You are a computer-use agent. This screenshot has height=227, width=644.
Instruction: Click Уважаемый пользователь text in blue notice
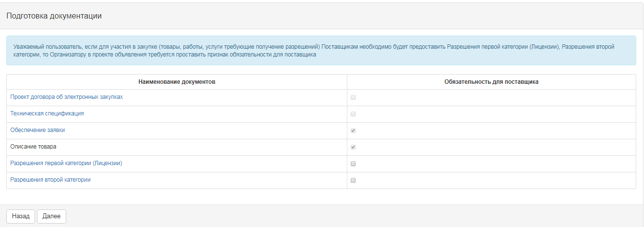point(41,47)
